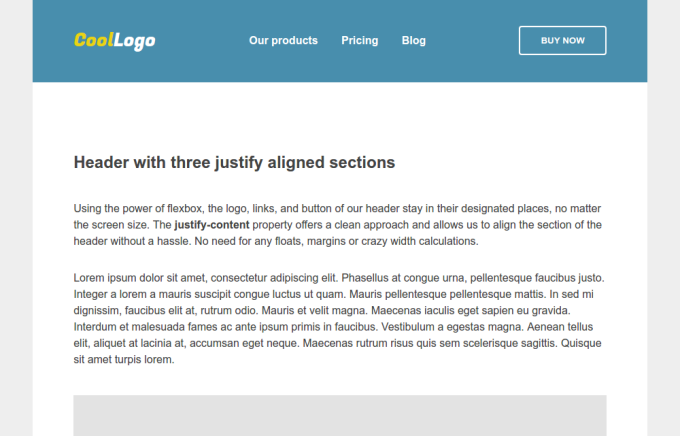Click the yellow "Cool" part of logo

(x=92, y=41)
